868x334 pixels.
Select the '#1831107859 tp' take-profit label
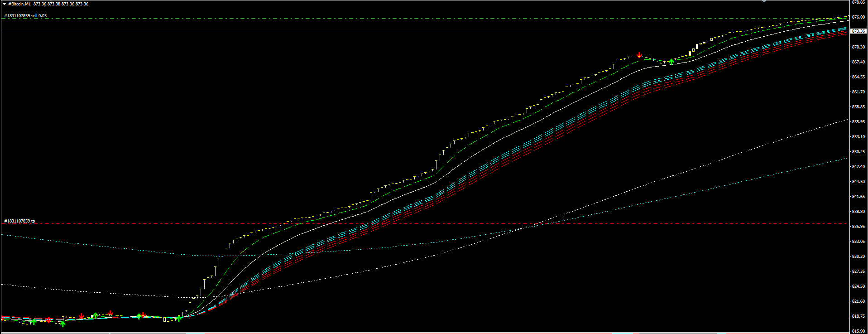click(19, 221)
